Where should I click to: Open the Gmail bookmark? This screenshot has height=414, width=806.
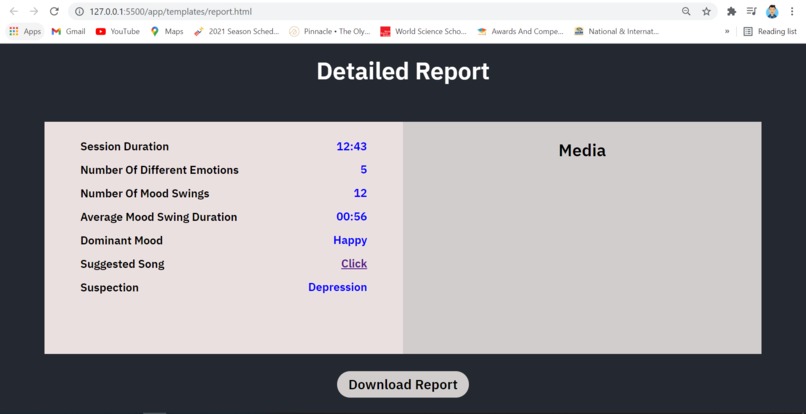click(x=68, y=31)
